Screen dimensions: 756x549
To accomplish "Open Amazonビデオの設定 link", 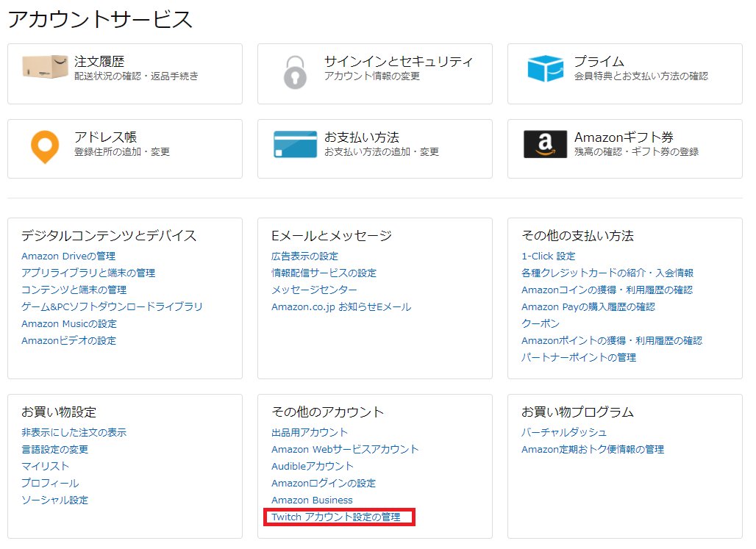I will point(69,340).
